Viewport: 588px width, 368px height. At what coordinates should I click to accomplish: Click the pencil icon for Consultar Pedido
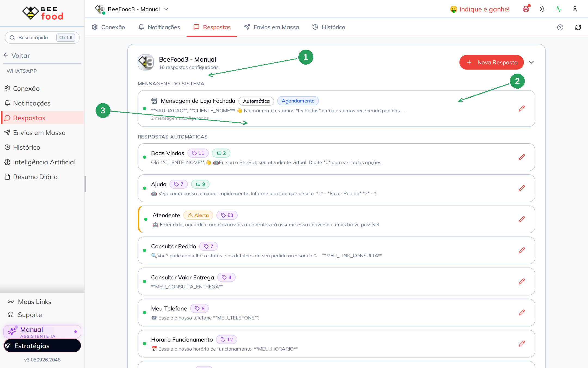pos(522,250)
